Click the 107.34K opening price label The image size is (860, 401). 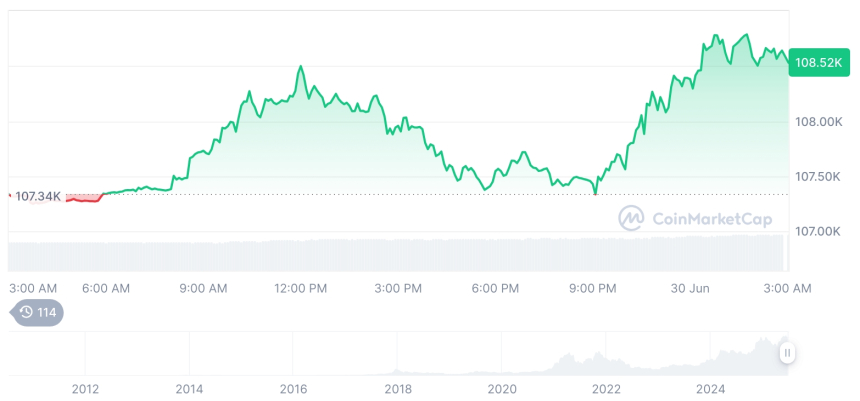coord(38,196)
